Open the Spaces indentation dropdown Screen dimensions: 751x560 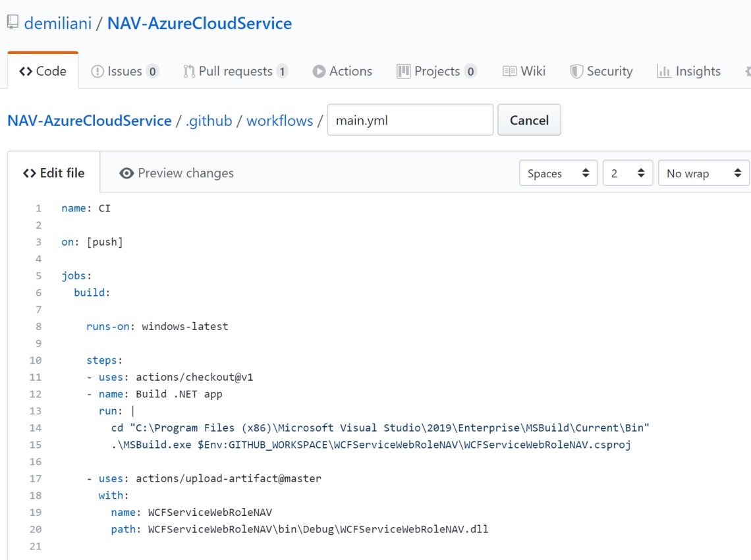[x=558, y=173]
